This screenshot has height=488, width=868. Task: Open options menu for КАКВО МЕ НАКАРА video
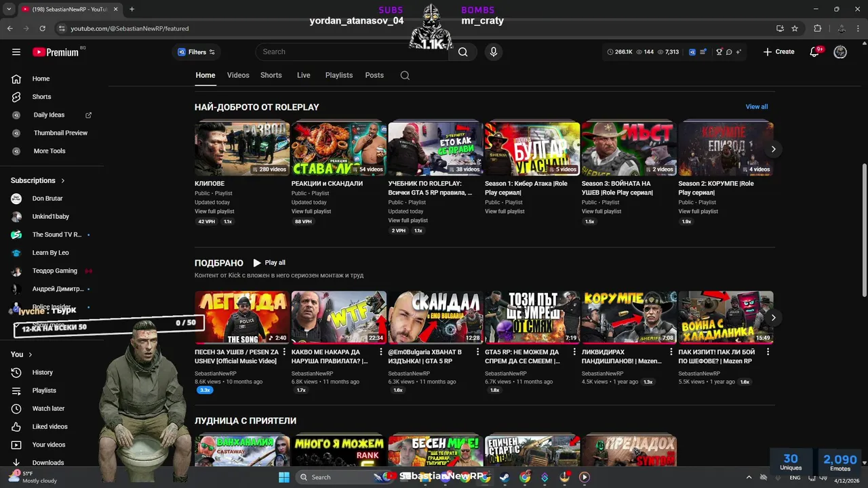[x=381, y=352]
